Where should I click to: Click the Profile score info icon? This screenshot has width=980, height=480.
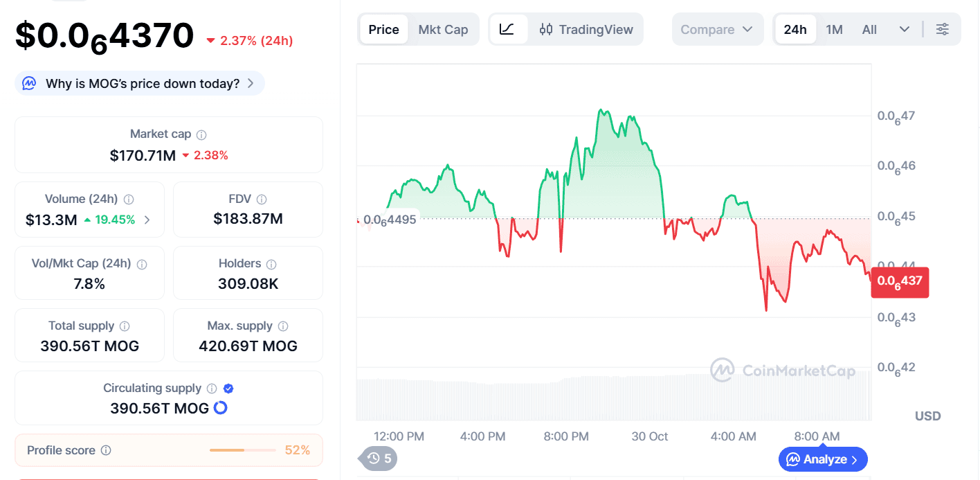tap(106, 450)
